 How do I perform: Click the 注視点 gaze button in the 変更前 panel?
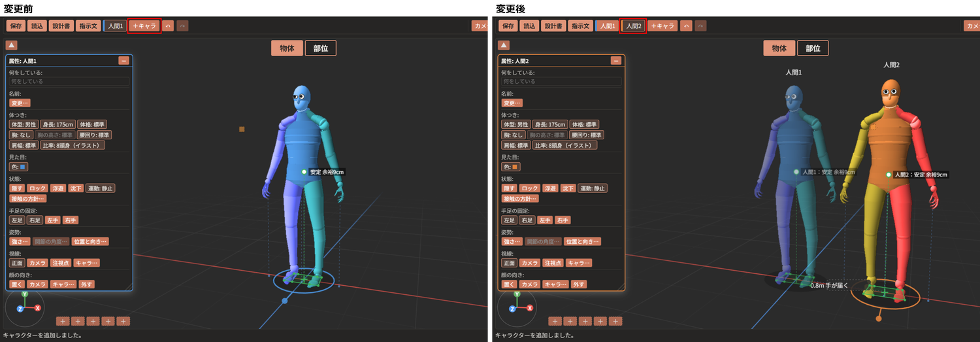(60, 263)
